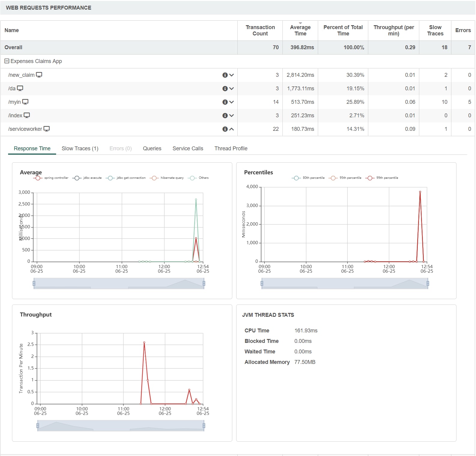
Task: Click the info icon on /serviceworker row
Action: (x=225, y=129)
